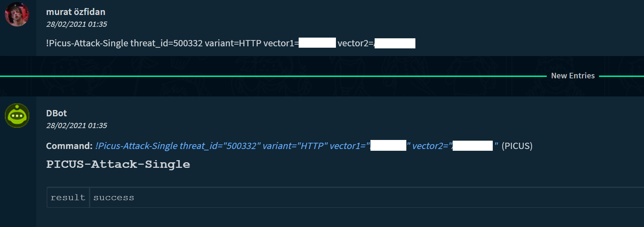Viewport: 644px width, 227px height.
Task: Click the DBot author name
Action: 56,113
